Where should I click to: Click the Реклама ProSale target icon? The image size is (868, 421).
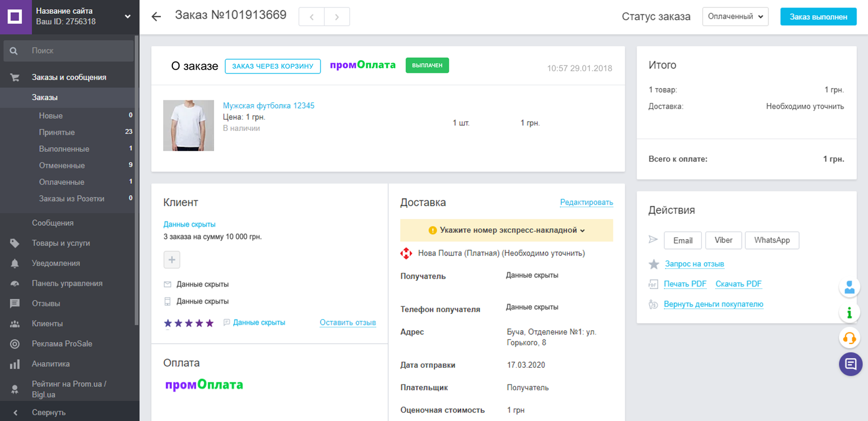15,344
